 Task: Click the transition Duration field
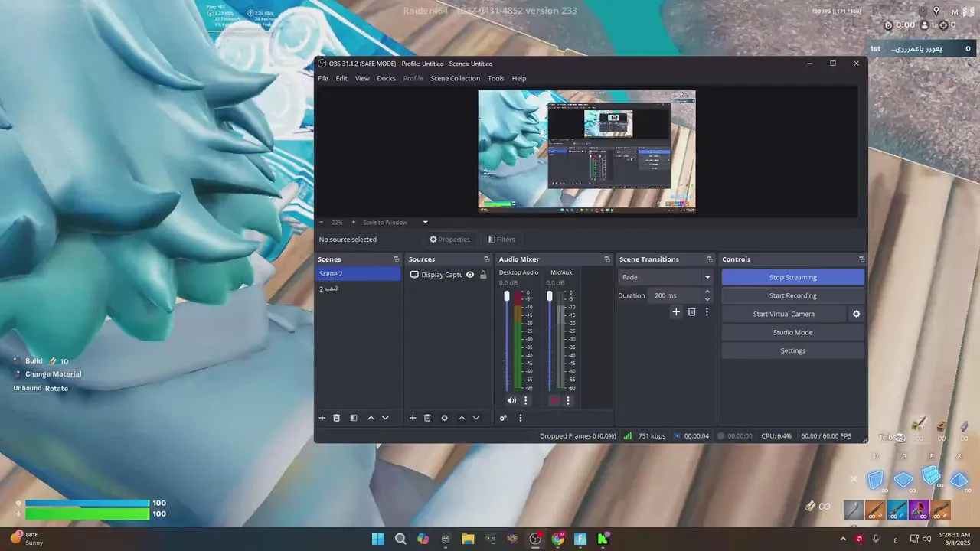[x=675, y=295]
